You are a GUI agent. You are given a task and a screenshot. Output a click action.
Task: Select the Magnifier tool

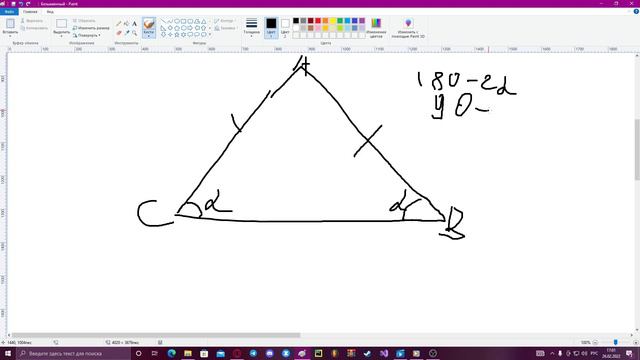(x=135, y=33)
